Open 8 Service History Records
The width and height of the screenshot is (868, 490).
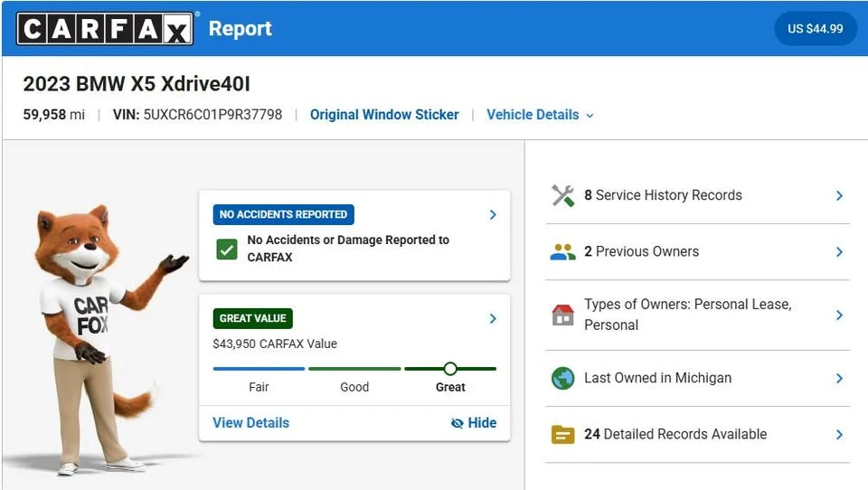tap(697, 195)
